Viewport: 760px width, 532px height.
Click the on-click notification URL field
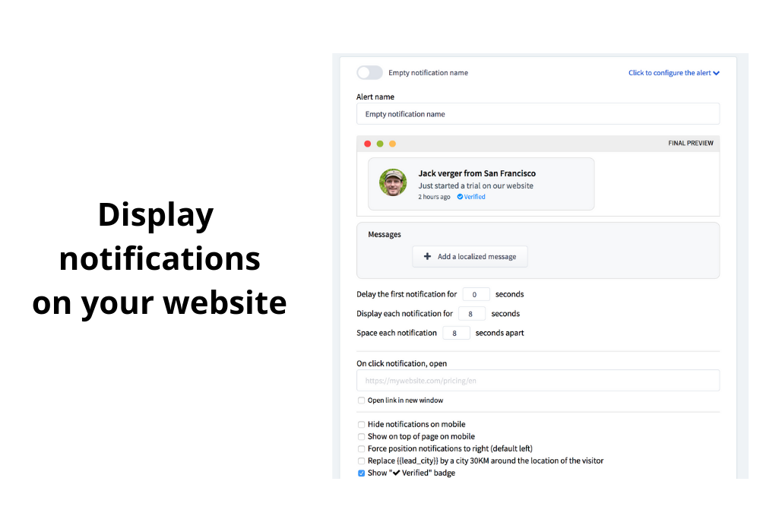pos(537,381)
